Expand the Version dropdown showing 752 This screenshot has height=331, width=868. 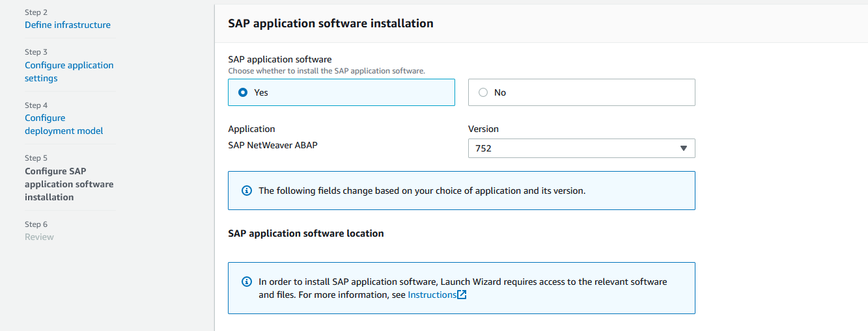click(x=581, y=148)
